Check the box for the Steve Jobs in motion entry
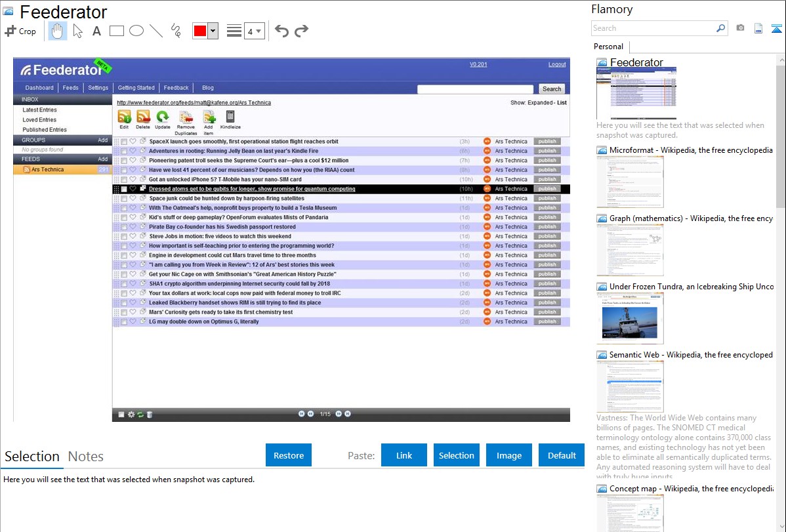The height and width of the screenshot is (532, 786). 124,237
